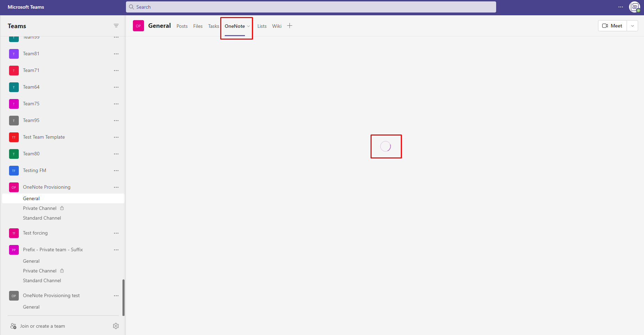
Task: Expand the OneNote tab chevron
Action: 248,26
